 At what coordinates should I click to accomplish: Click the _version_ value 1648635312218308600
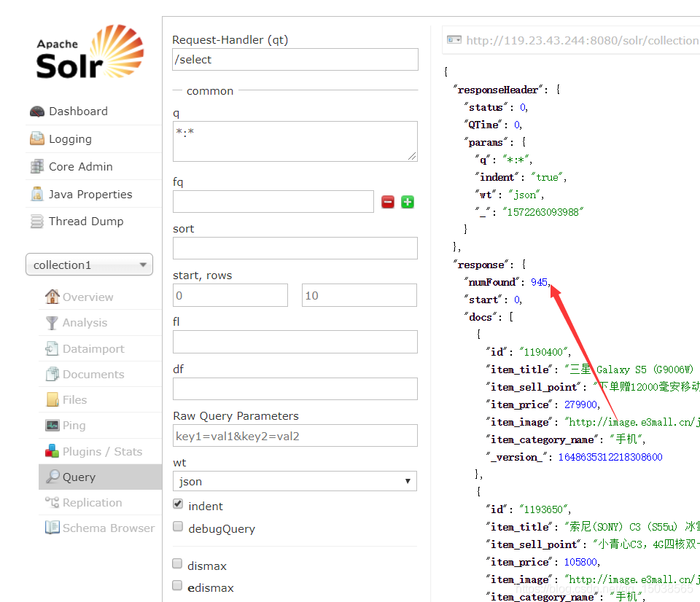tap(610, 457)
